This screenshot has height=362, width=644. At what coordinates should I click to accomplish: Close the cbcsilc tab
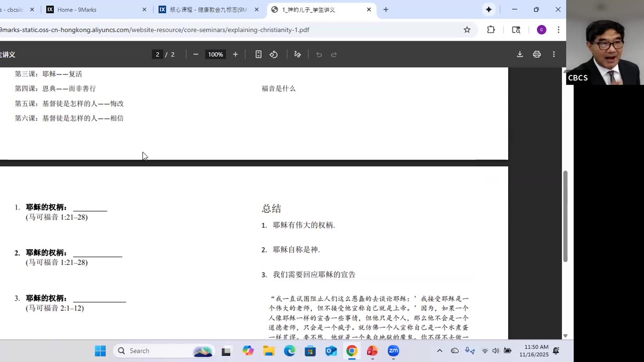click(x=32, y=10)
